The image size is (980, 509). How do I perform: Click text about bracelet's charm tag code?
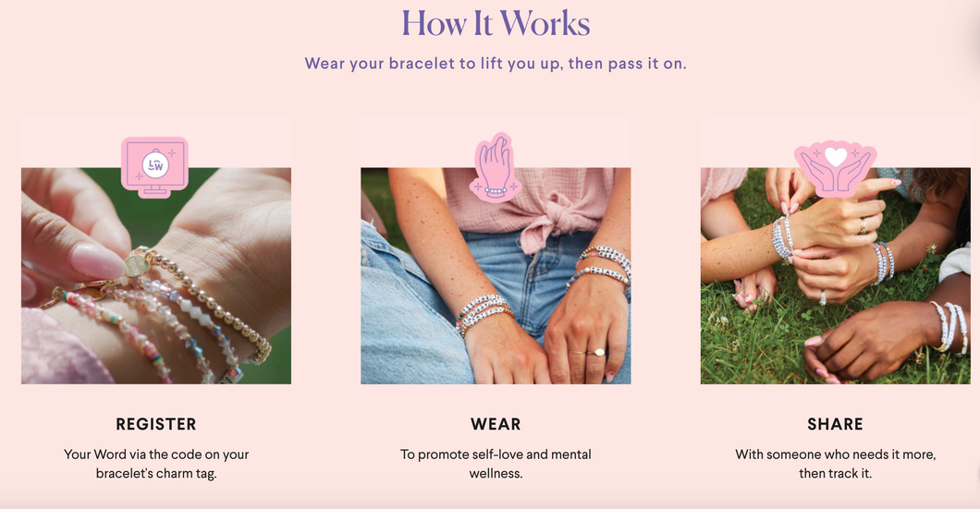pos(156,464)
